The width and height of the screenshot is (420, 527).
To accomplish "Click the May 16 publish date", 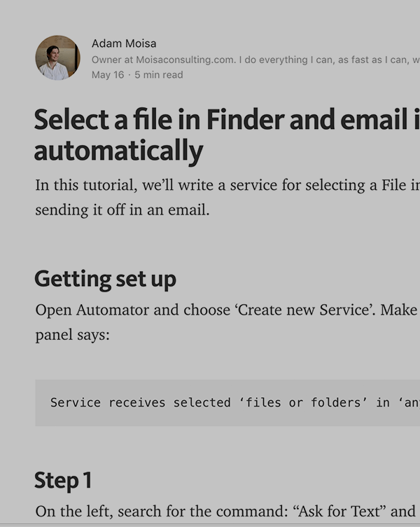I will click(x=107, y=74).
